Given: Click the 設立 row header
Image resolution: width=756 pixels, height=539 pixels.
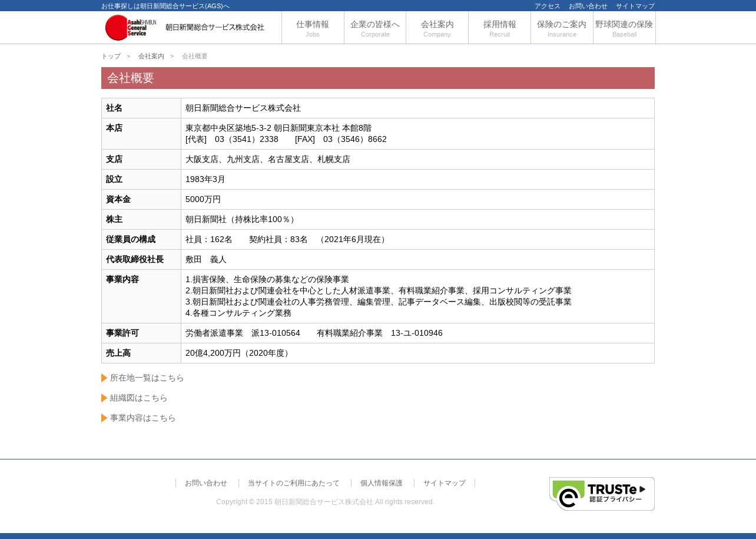Looking at the screenshot, I should pyautogui.click(x=141, y=180).
